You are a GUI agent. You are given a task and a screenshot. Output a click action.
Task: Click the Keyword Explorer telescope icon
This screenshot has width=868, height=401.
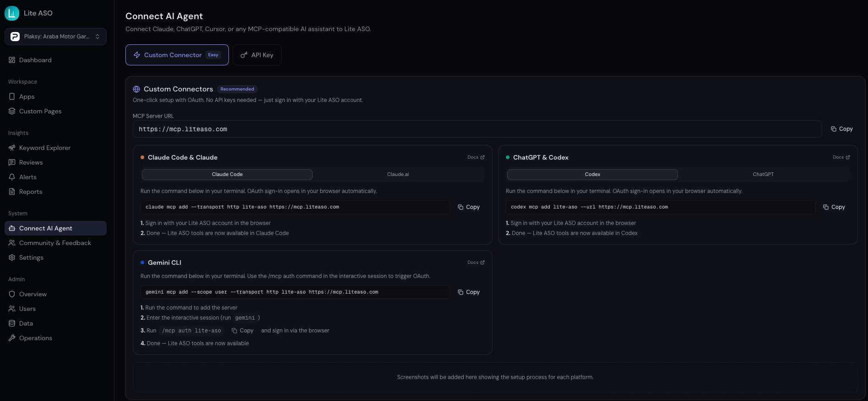pos(12,148)
